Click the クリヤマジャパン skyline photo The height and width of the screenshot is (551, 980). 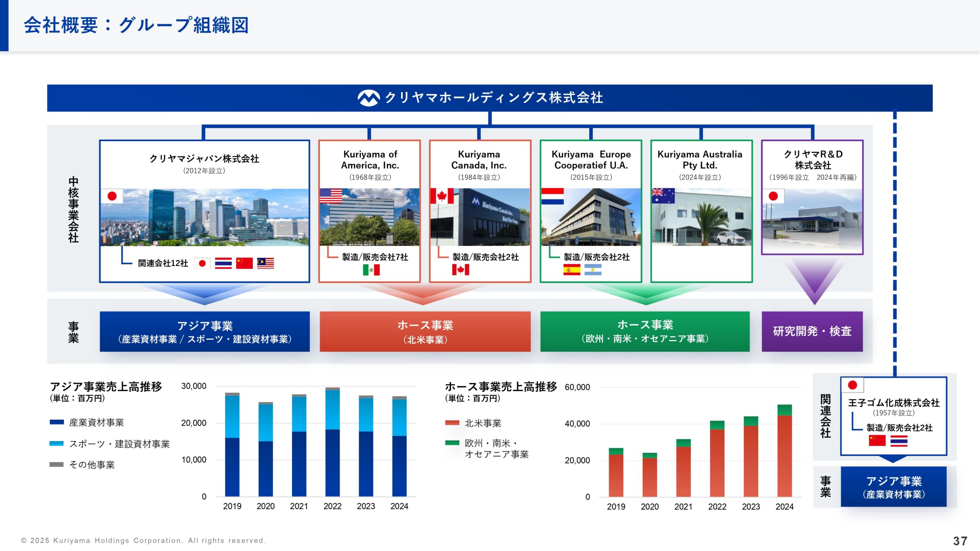(204, 217)
